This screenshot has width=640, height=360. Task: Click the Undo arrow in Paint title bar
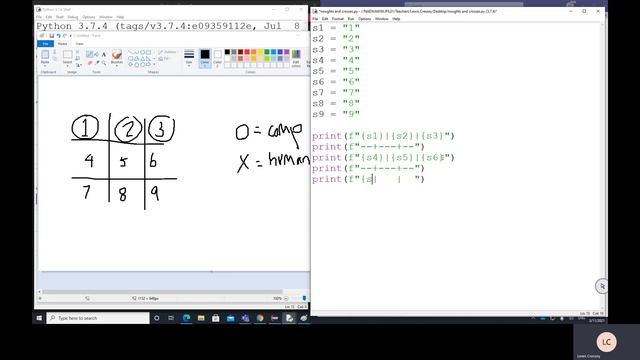pos(58,36)
